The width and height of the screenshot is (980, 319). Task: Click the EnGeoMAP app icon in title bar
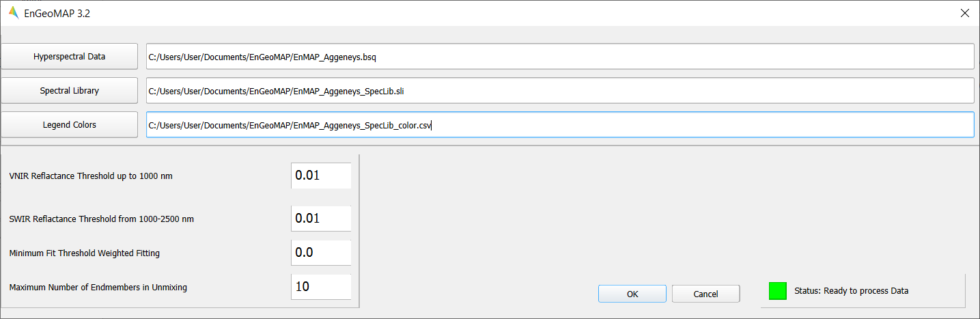[13, 12]
